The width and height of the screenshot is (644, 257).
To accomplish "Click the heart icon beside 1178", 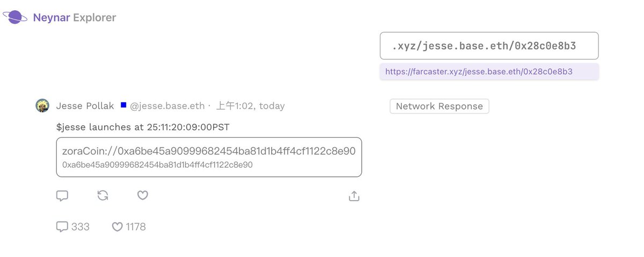I will click(117, 227).
